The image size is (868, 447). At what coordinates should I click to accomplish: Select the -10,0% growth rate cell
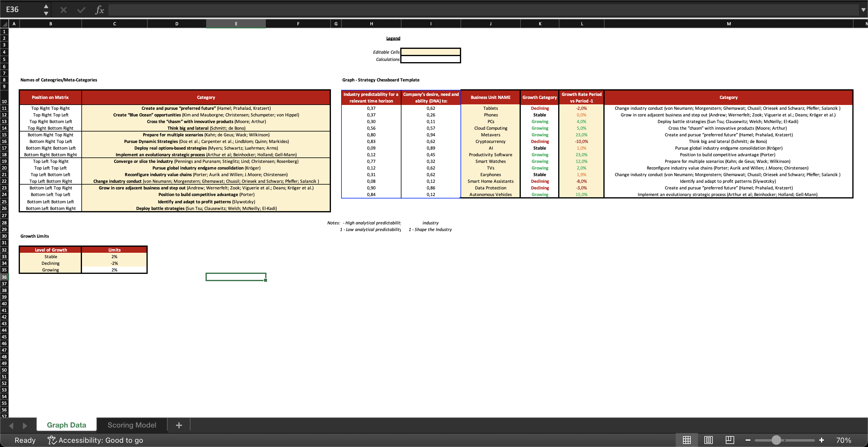tap(581, 141)
